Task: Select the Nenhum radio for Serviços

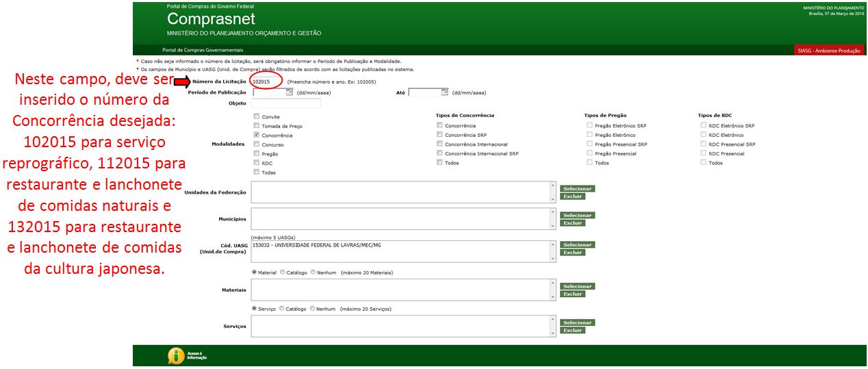Action: point(313,309)
